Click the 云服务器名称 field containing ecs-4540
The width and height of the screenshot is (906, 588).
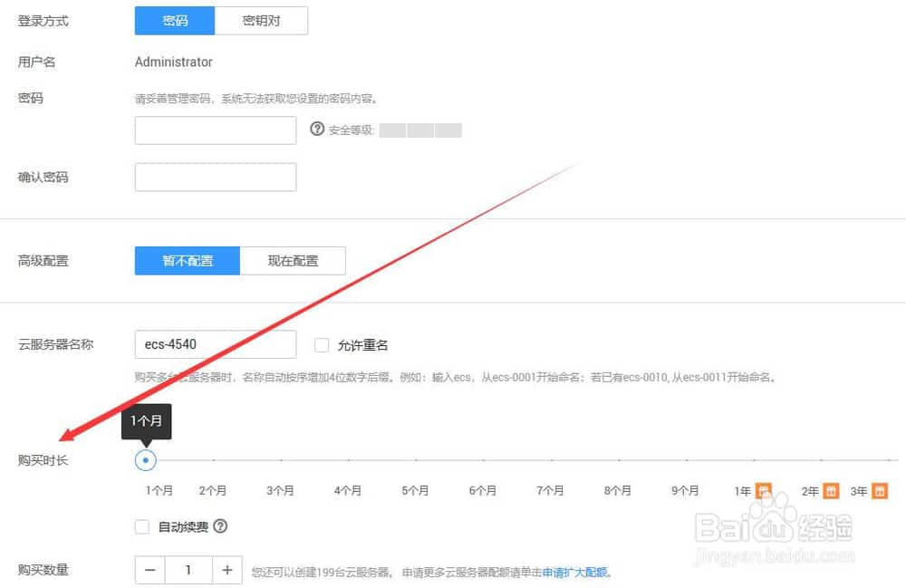point(216,344)
